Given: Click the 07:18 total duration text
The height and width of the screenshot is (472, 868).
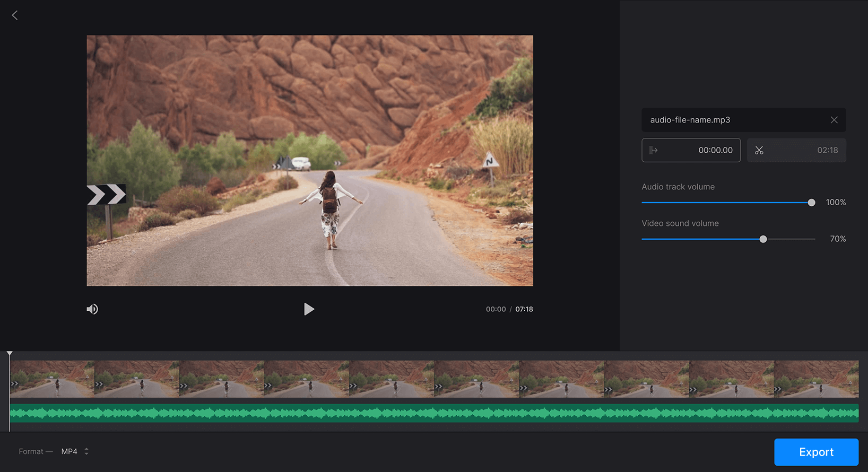Looking at the screenshot, I should [x=524, y=309].
